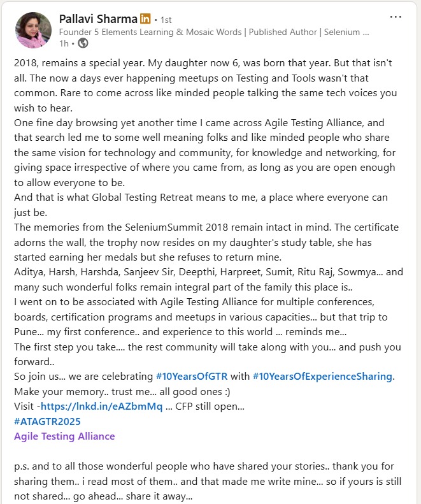
Task: Click the 1h post timestamp
Action: click(x=63, y=43)
